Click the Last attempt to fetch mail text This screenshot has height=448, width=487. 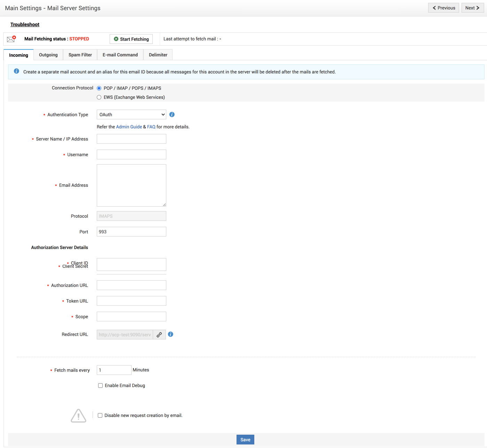[192, 39]
